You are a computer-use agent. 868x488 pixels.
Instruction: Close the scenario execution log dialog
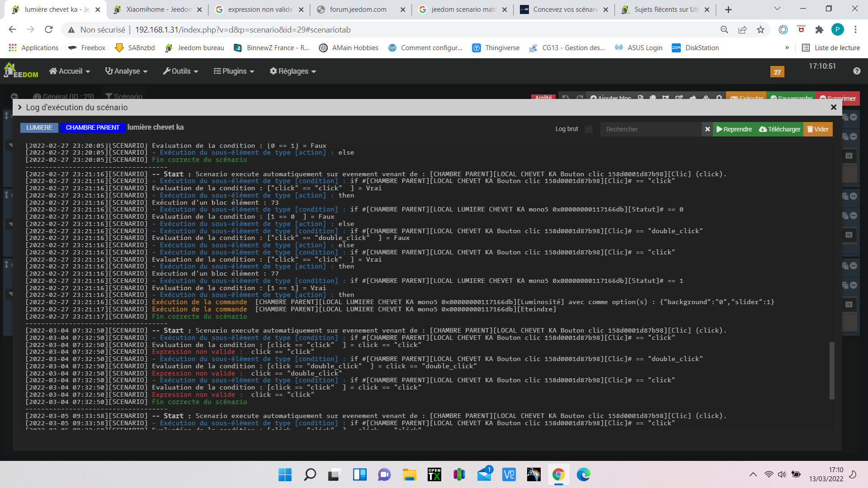point(833,107)
